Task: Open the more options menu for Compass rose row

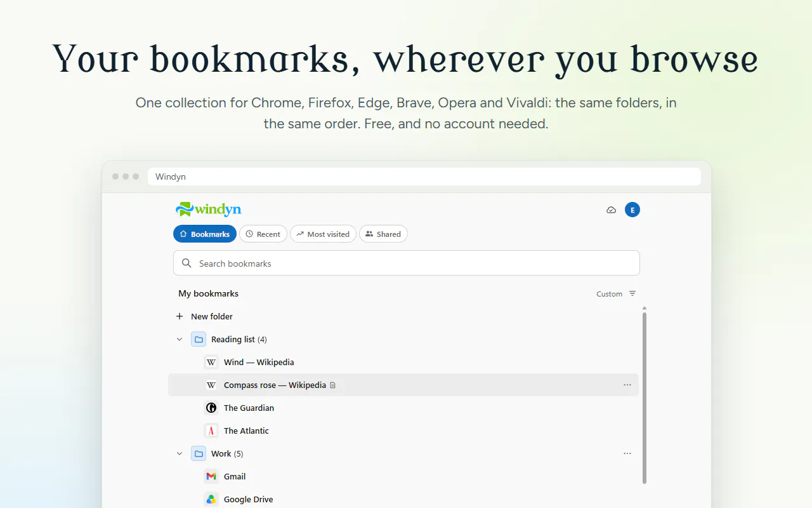Action: (627, 385)
